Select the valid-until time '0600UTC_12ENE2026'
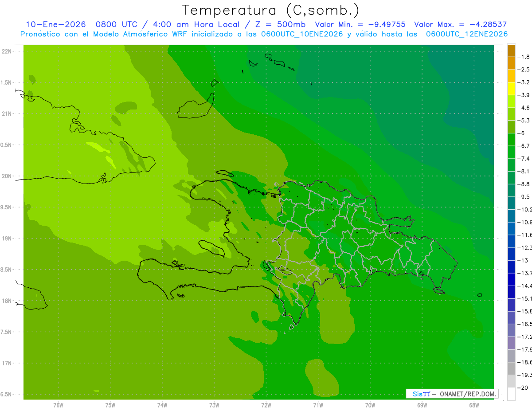The image size is (532, 411). pos(467,34)
